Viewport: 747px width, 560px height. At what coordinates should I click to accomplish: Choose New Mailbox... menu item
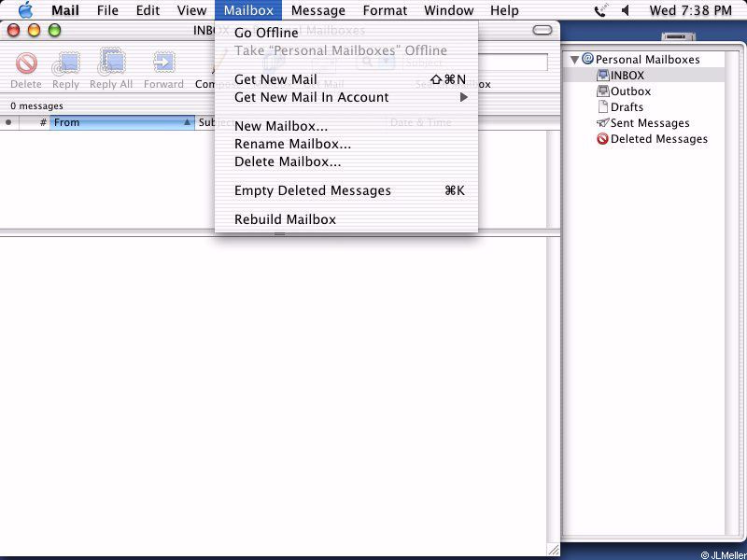coord(346,126)
